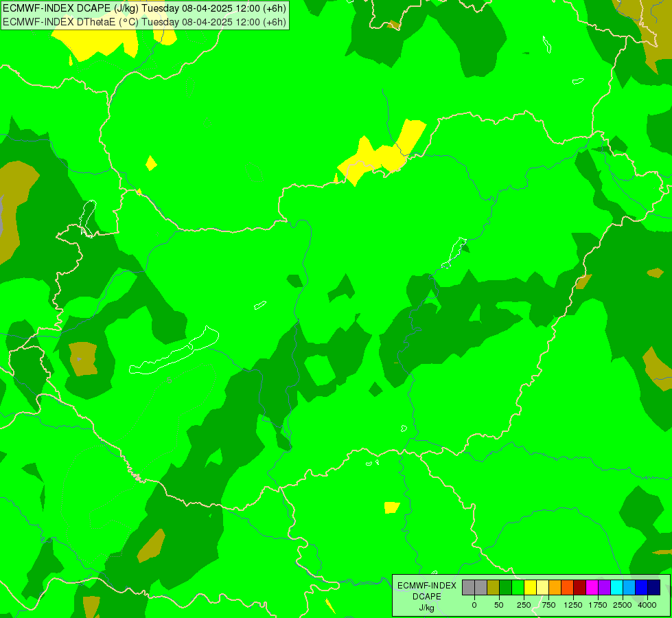Image resolution: width=672 pixels, height=618 pixels.
Task: Click the legend value 1750
Action: click(x=598, y=605)
